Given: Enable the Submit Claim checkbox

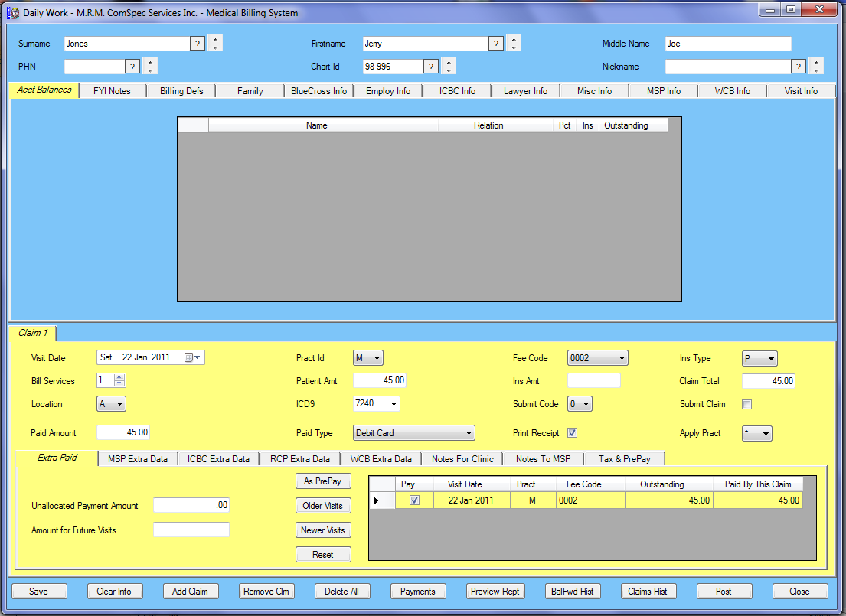Looking at the screenshot, I should coord(746,404).
